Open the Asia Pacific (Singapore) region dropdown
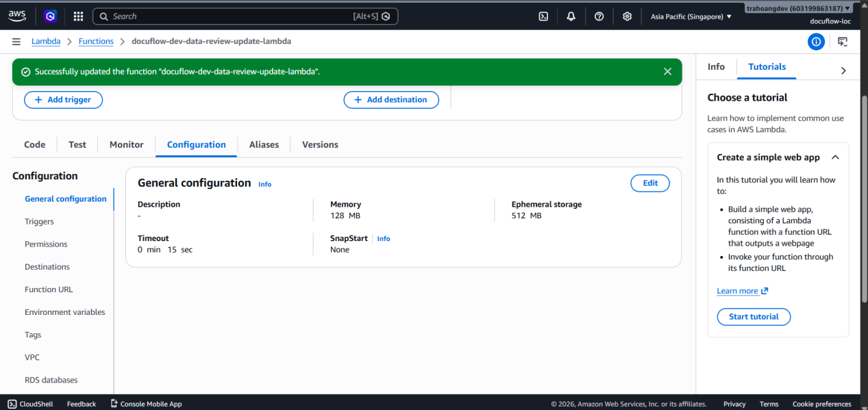 click(x=691, y=16)
